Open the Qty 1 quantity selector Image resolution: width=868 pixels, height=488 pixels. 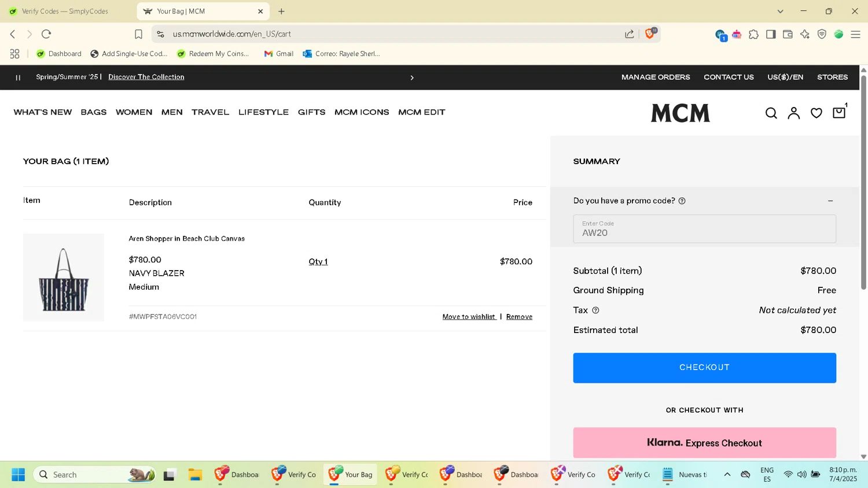[x=318, y=262]
